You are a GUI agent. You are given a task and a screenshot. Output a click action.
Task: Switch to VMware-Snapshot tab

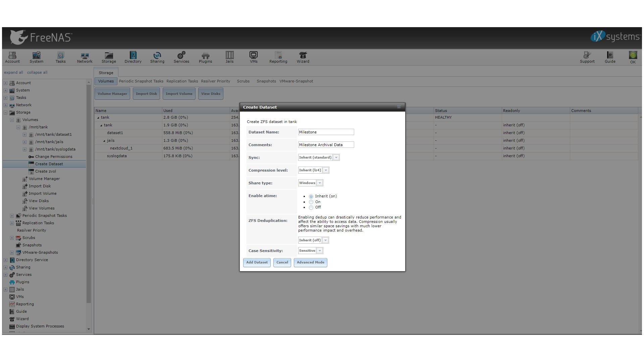tap(296, 81)
